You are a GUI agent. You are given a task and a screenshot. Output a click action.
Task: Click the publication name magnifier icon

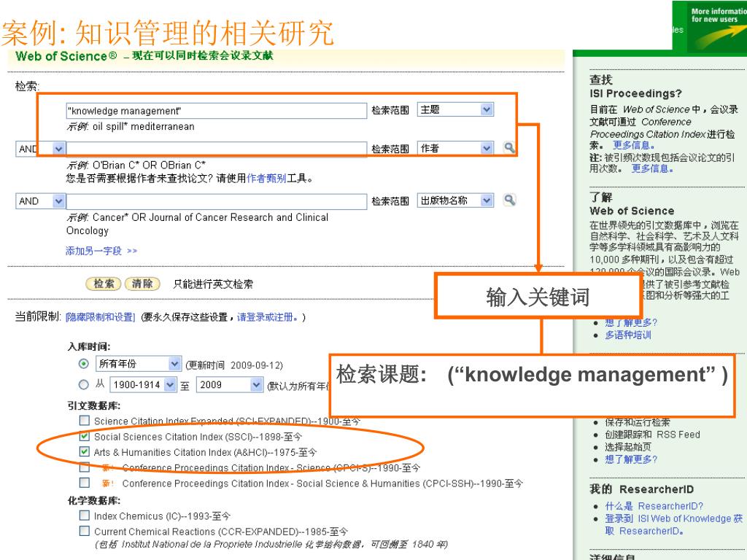point(509,200)
